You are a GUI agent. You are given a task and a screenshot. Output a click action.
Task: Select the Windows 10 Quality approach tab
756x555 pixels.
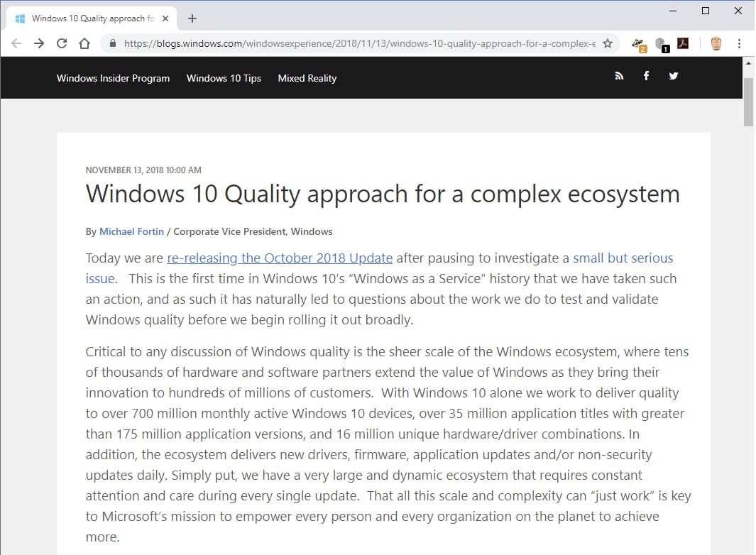click(x=92, y=18)
